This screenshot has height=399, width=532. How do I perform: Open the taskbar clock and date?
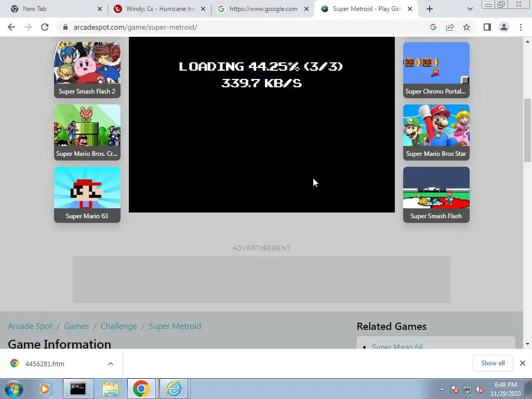pyautogui.click(x=506, y=389)
